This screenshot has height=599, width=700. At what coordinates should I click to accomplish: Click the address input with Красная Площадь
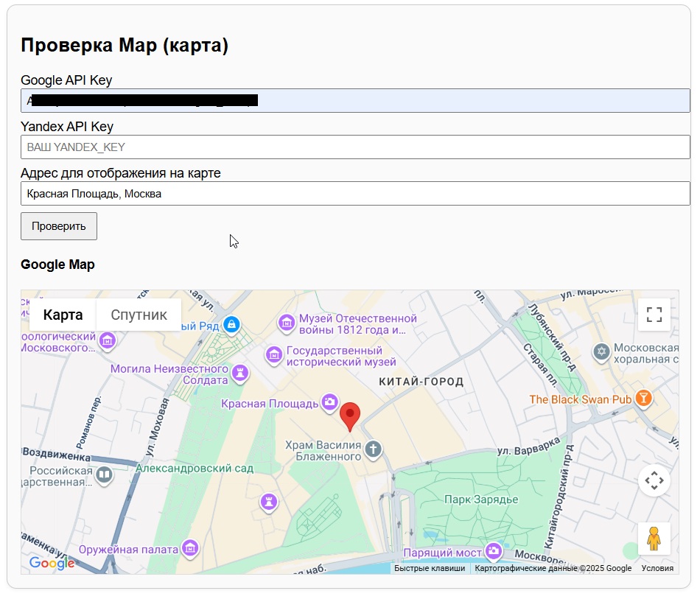point(355,194)
